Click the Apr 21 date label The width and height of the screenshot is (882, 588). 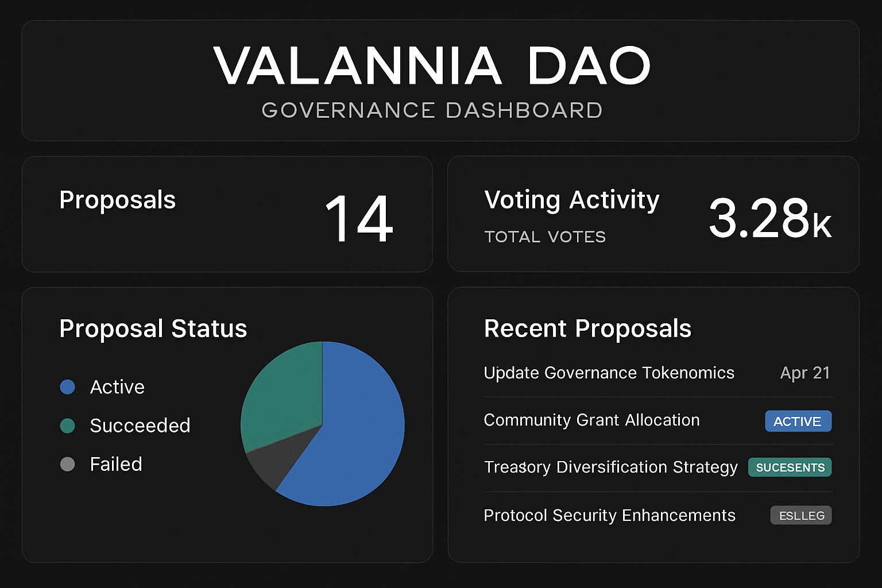click(804, 373)
